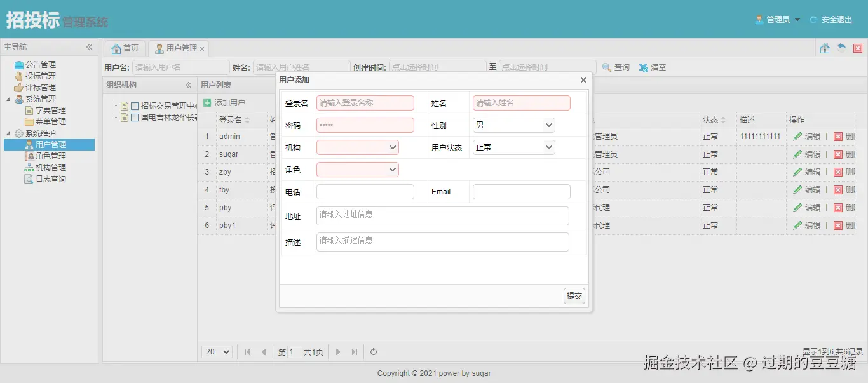
Task: Open 机构管理 organization icon
Action: coord(29,168)
